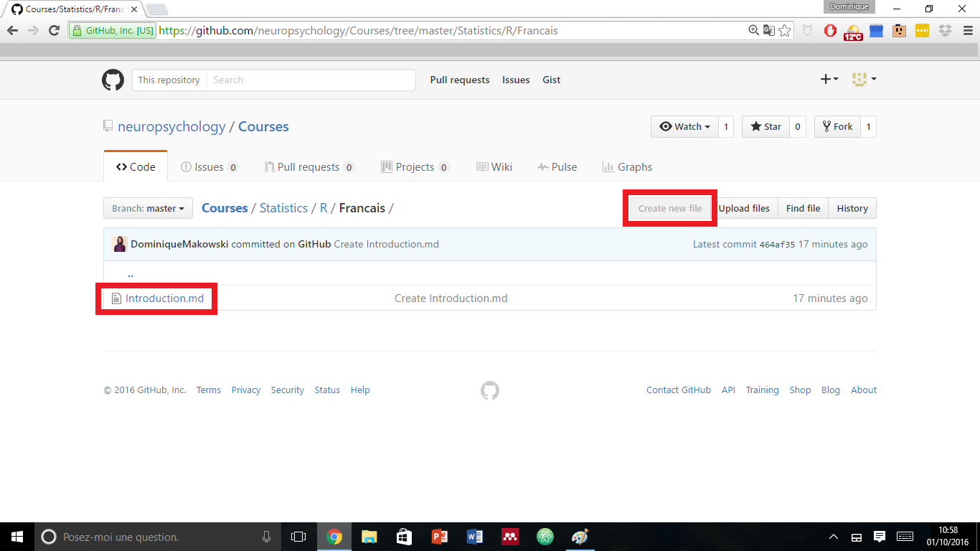Click the new tab button beside Courses tab
Screen dimensions: 980x551
coord(156,9)
